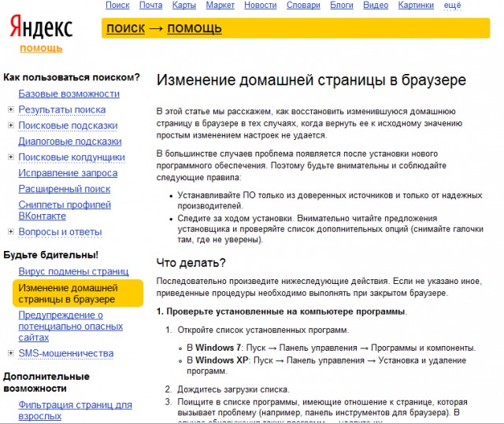Click the Как пользоваться поиском? section heading
Image resolution: width=504 pixels, height=424 pixels.
click(72, 77)
